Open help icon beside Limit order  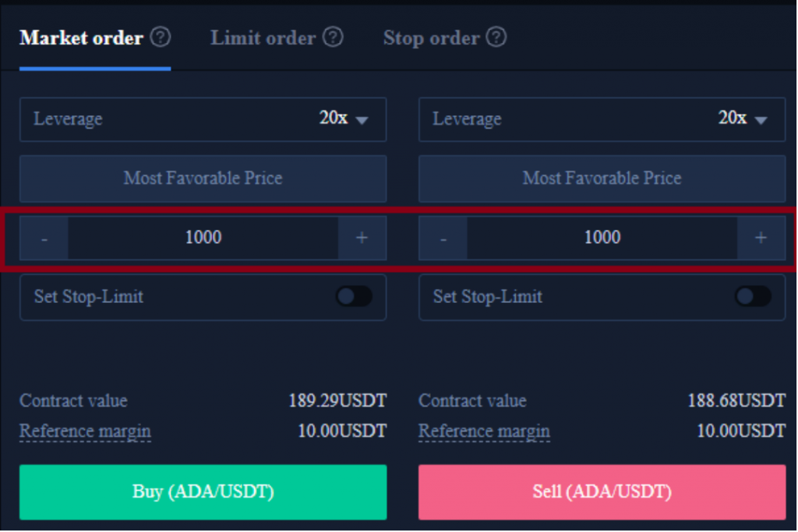tap(334, 37)
